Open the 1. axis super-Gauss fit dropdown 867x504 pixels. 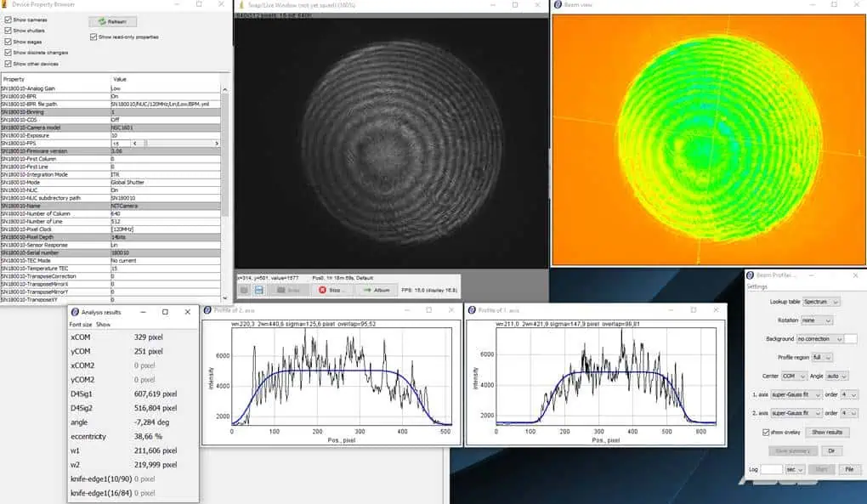click(796, 394)
